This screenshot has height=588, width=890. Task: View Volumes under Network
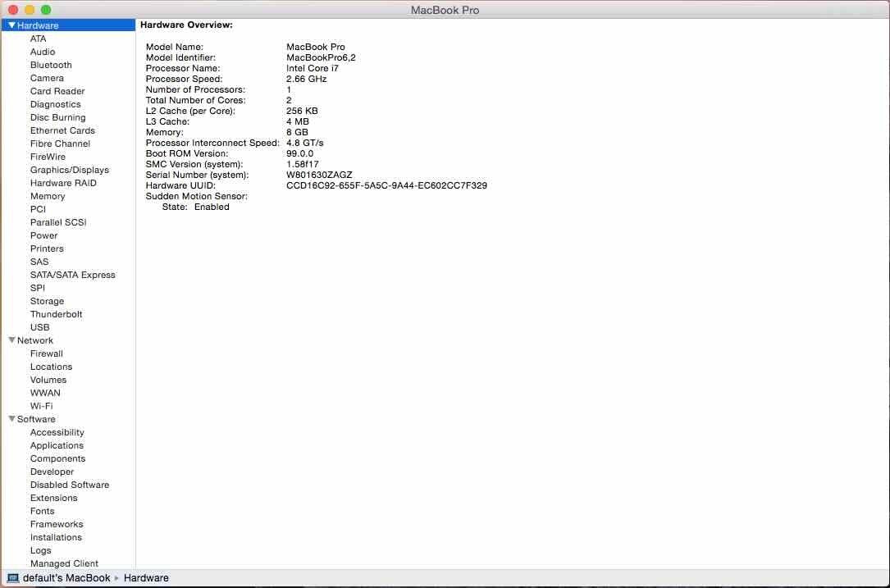(48, 380)
